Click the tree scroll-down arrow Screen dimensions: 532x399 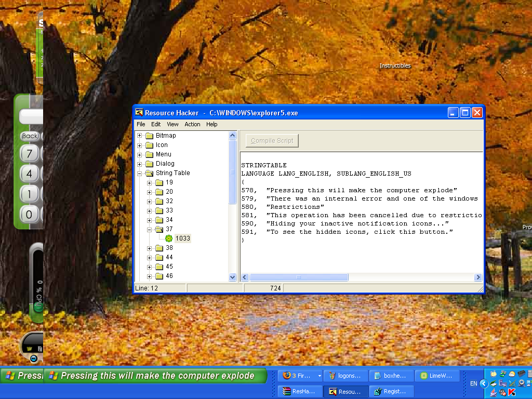coord(232,277)
